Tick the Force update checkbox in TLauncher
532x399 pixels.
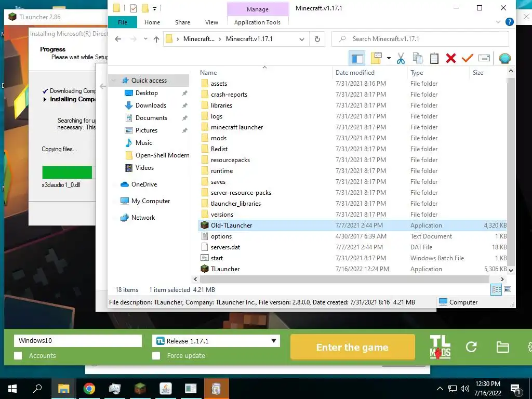click(156, 355)
